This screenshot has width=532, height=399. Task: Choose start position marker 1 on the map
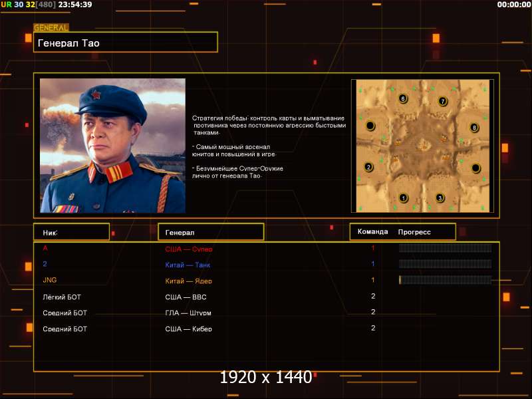tap(404, 198)
